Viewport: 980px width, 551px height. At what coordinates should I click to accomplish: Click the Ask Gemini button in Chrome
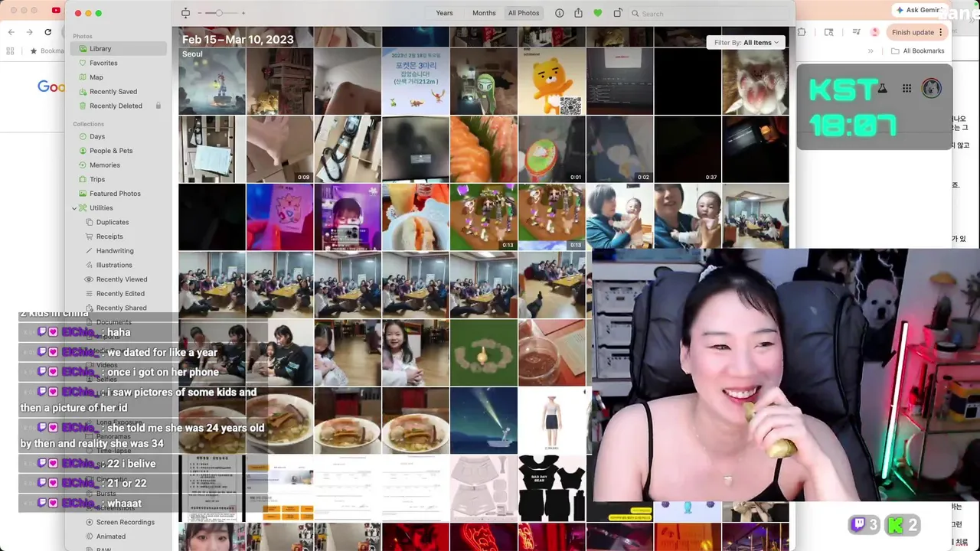pos(920,10)
